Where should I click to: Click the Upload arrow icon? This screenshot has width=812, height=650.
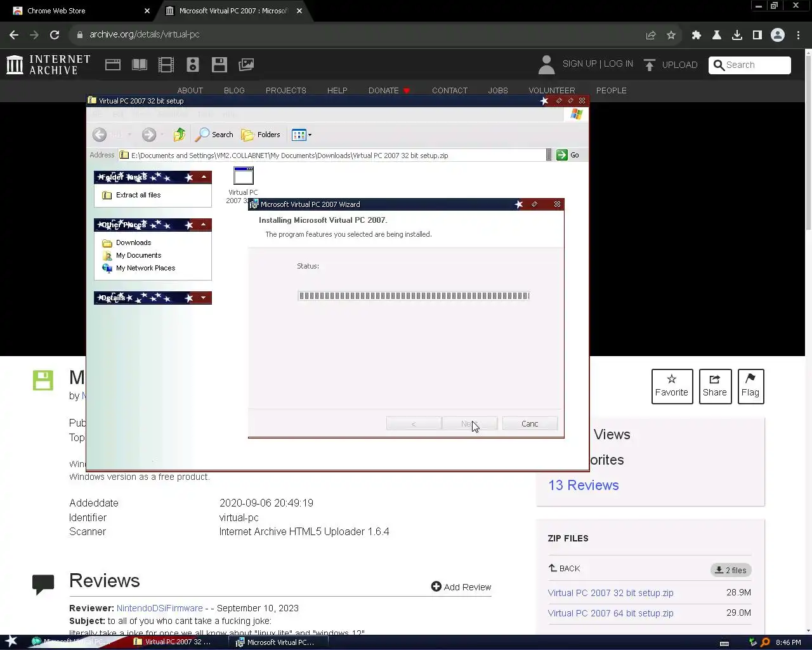pyautogui.click(x=649, y=65)
